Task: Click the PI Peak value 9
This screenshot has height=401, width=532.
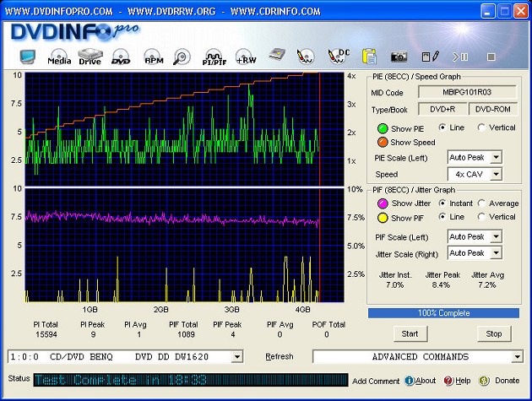Action: (93, 334)
